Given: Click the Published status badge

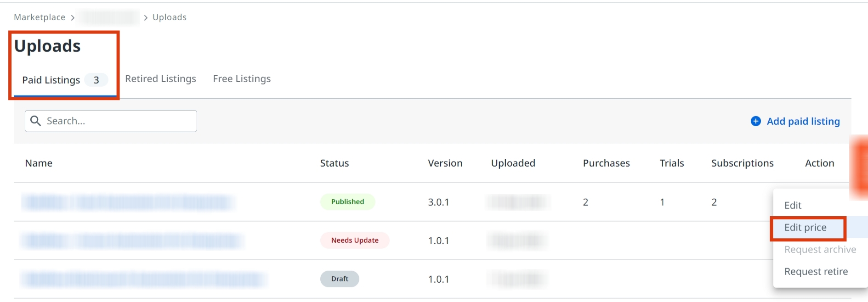Looking at the screenshot, I should (347, 202).
